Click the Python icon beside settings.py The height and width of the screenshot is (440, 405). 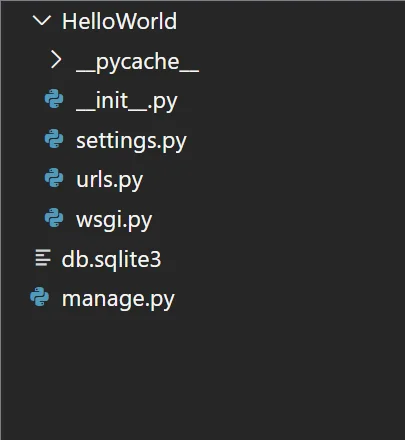click(54, 139)
